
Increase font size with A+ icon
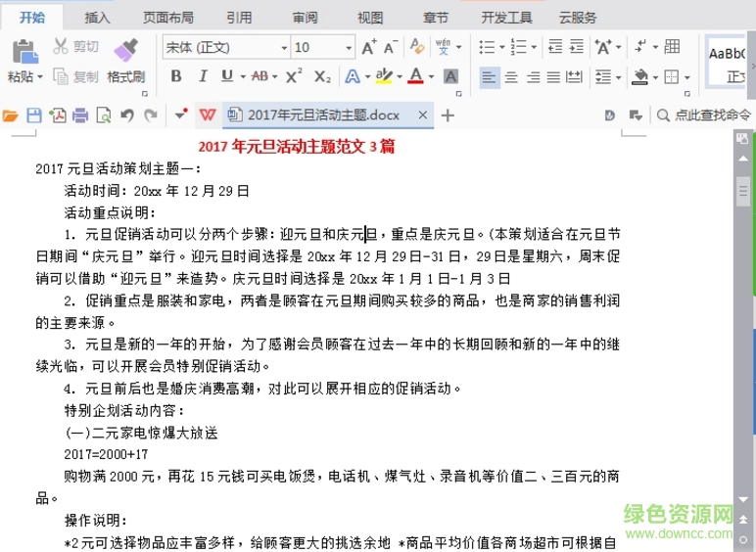(x=369, y=47)
